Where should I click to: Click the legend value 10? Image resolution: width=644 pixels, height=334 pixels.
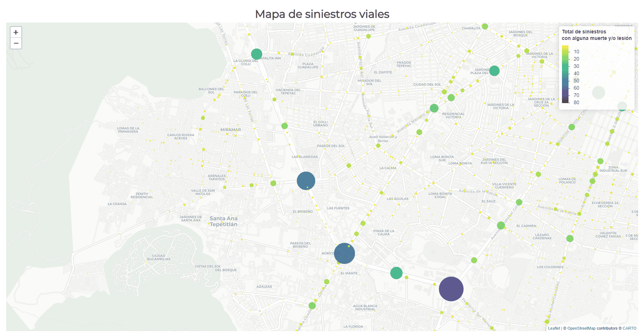pyautogui.click(x=576, y=52)
